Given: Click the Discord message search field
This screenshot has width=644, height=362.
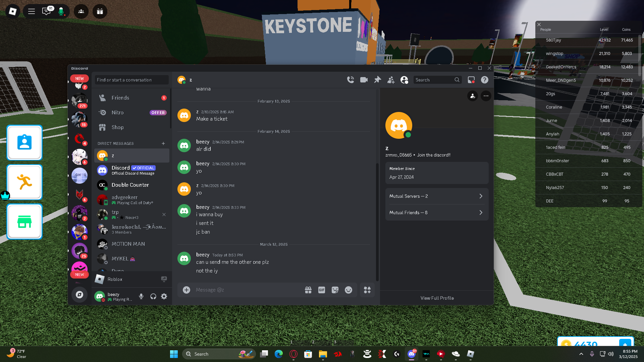Looking at the screenshot, I should (437, 80).
